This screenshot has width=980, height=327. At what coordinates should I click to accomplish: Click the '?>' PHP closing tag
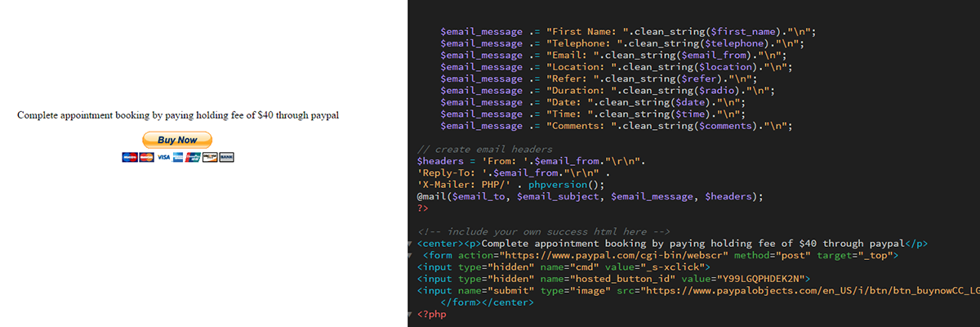(422, 208)
